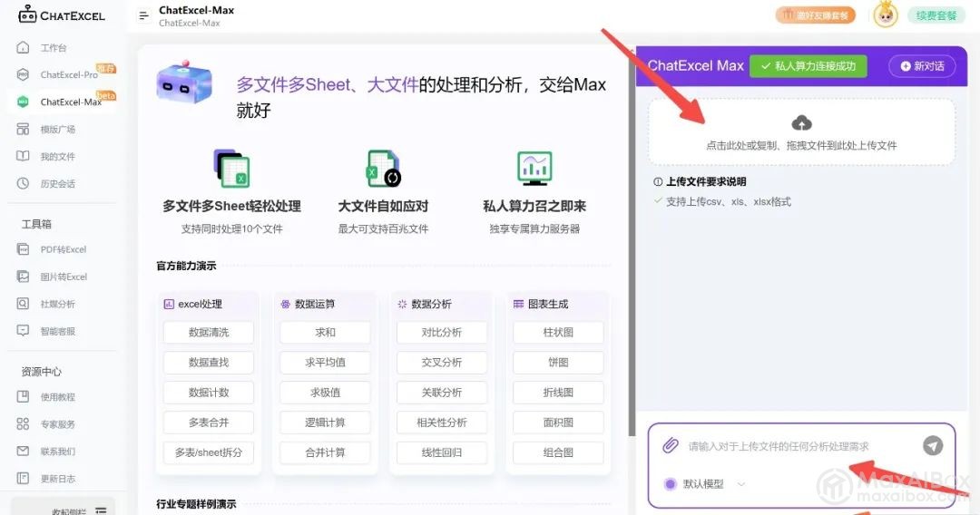Click the 多表合并 demo button
The width and height of the screenshot is (980, 515).
coord(209,423)
